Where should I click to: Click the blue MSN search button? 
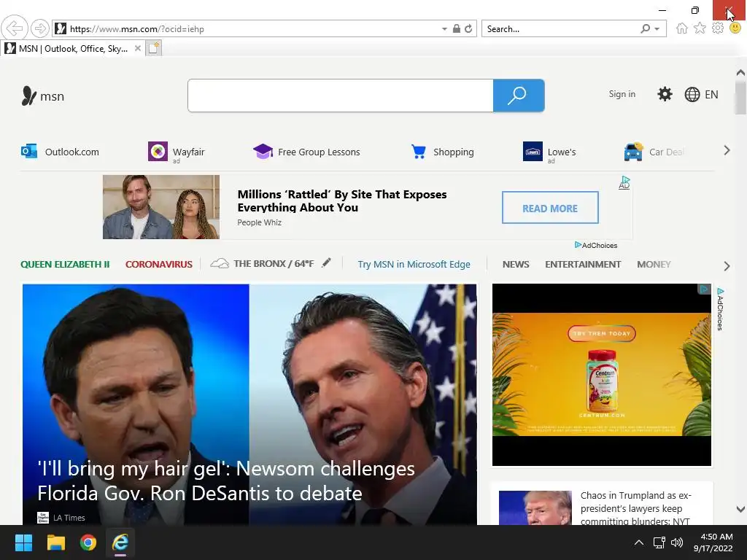519,96
